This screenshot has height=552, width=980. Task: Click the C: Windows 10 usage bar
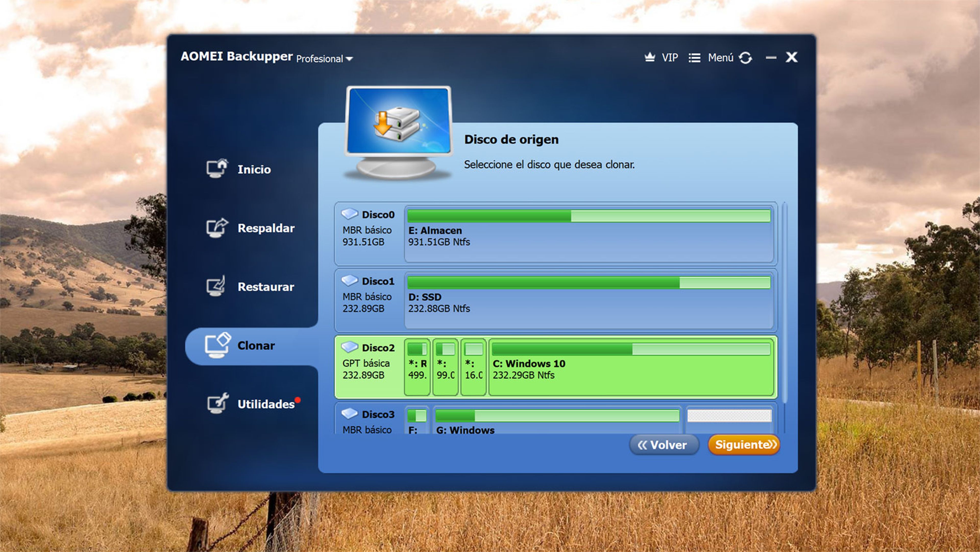[x=631, y=349]
